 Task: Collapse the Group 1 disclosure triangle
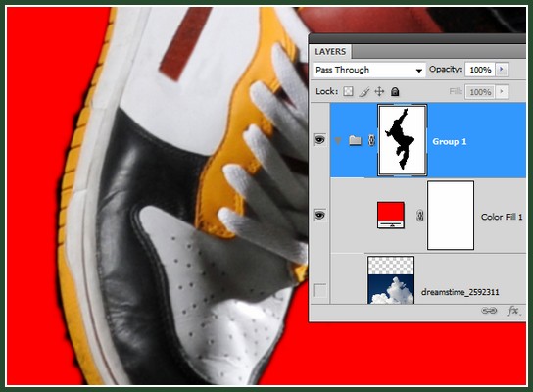pyautogui.click(x=338, y=140)
